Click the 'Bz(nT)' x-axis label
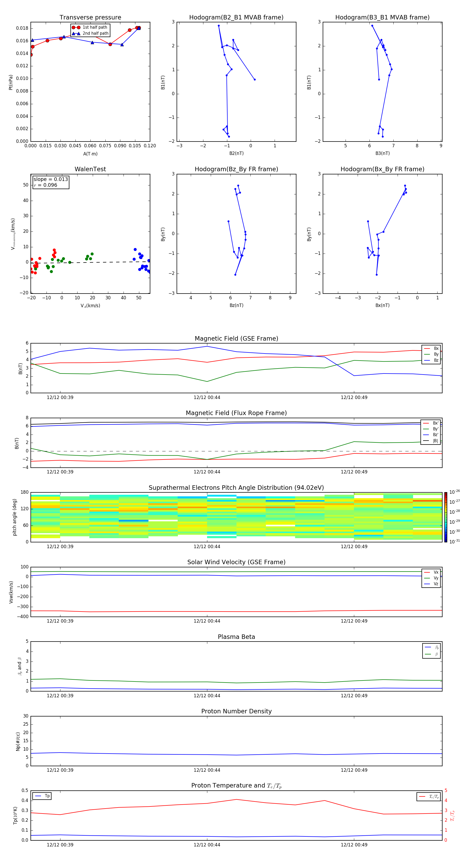This screenshot has width=473, height=868. click(236, 305)
